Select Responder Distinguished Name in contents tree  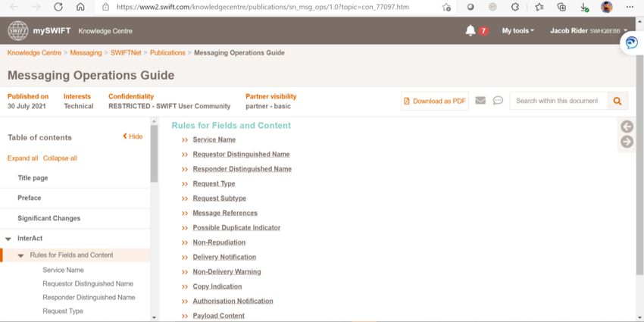(x=89, y=297)
